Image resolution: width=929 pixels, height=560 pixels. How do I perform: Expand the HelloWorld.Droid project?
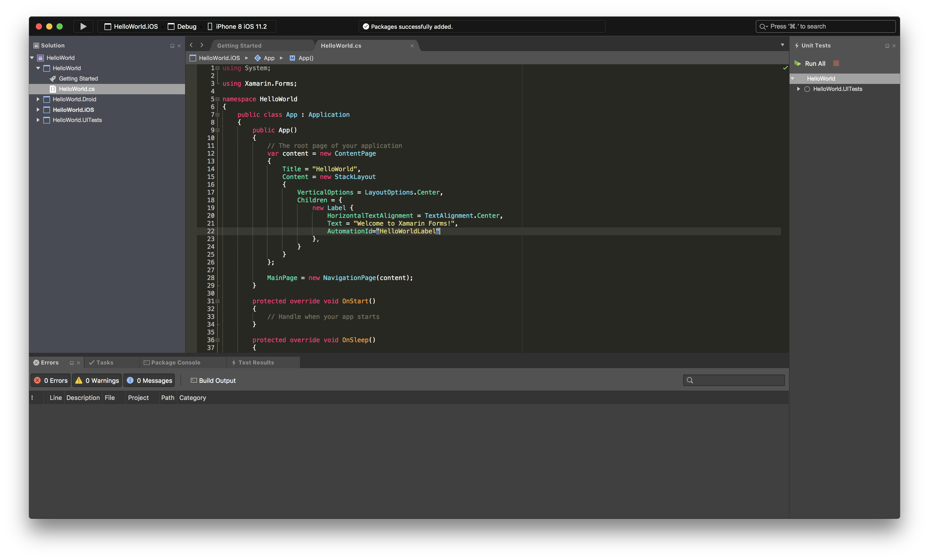point(38,99)
